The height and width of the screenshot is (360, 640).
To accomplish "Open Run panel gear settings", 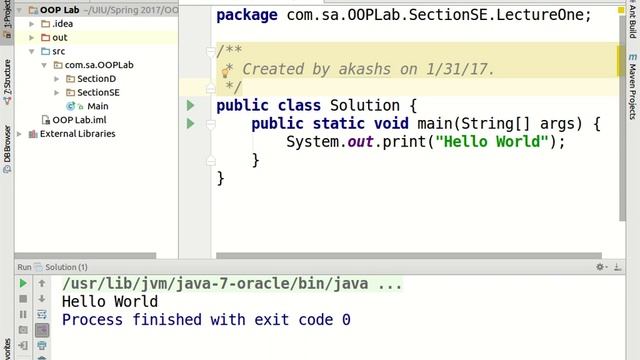I will (600, 267).
